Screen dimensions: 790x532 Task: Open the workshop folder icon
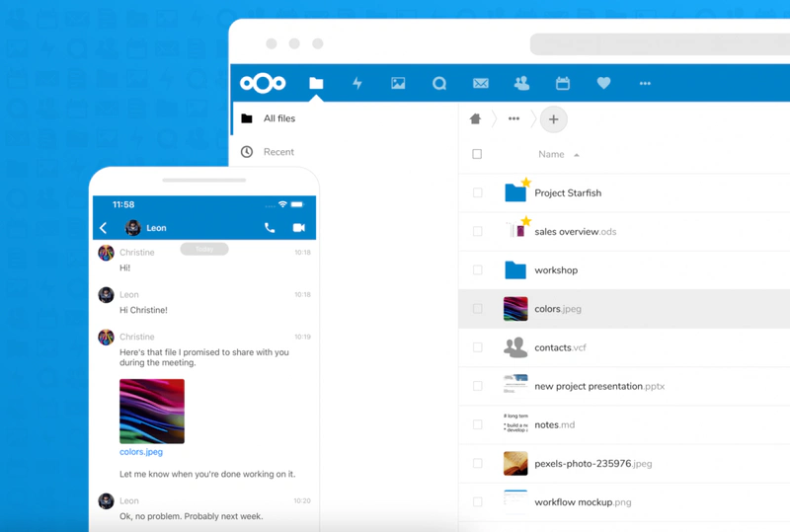click(x=515, y=270)
